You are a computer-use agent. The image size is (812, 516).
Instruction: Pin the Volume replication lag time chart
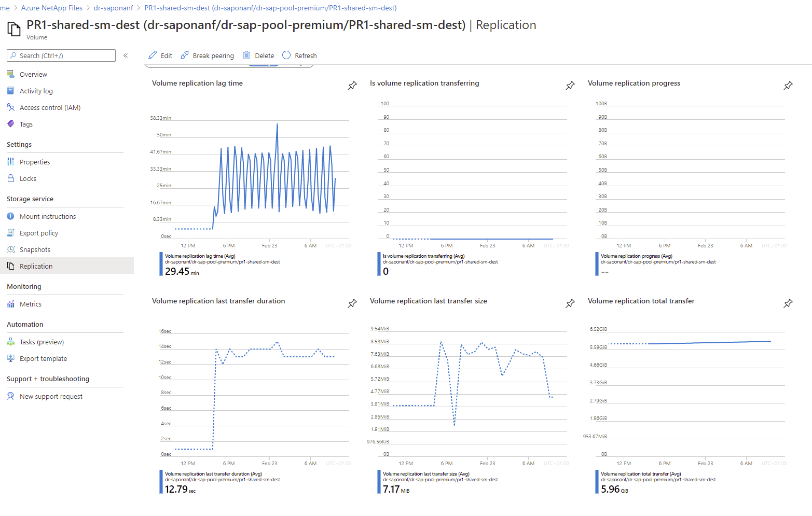[x=352, y=86]
